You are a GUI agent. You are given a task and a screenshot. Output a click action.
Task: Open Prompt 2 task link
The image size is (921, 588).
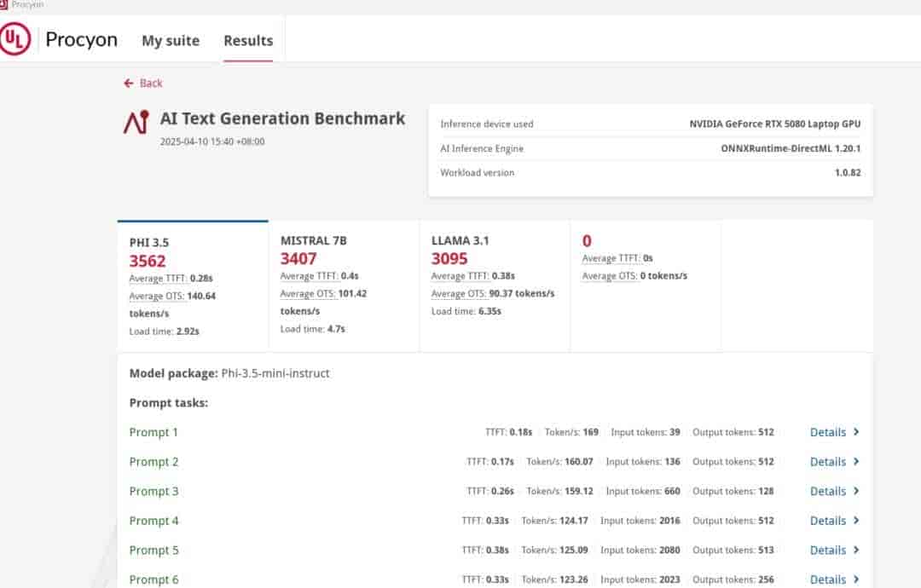[153, 462]
